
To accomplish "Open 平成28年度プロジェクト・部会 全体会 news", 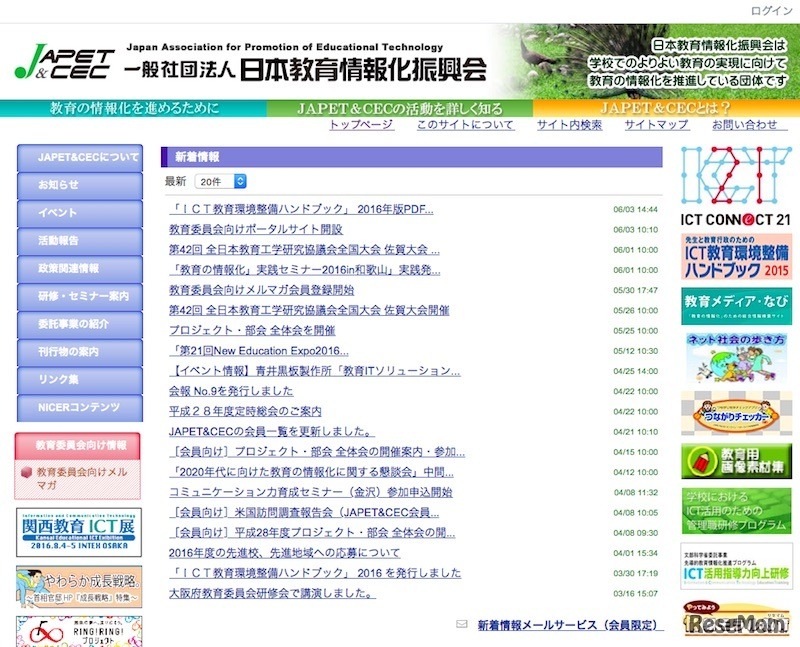I will click(312, 533).
